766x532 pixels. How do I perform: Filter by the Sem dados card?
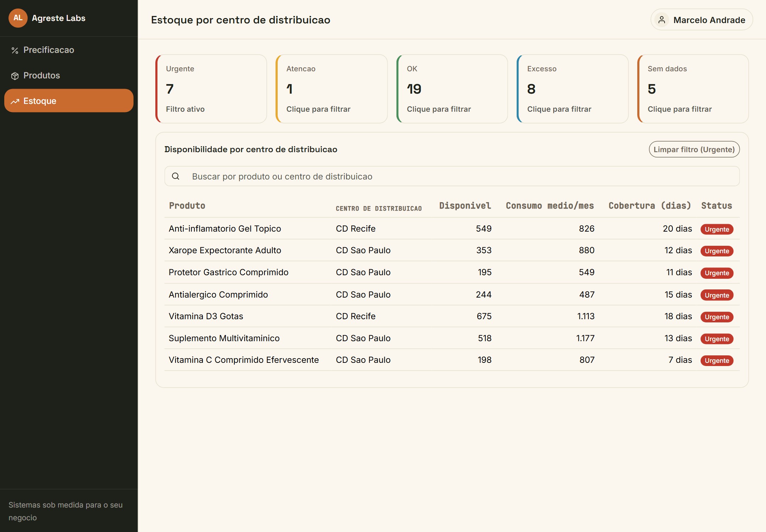(693, 89)
